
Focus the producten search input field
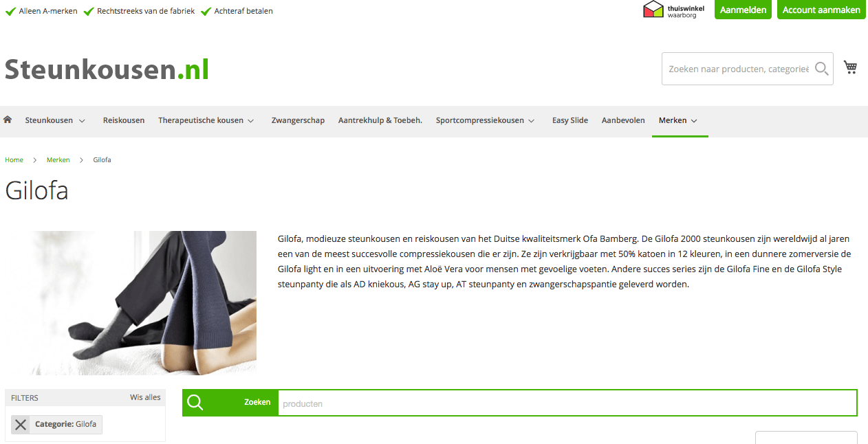(567, 403)
